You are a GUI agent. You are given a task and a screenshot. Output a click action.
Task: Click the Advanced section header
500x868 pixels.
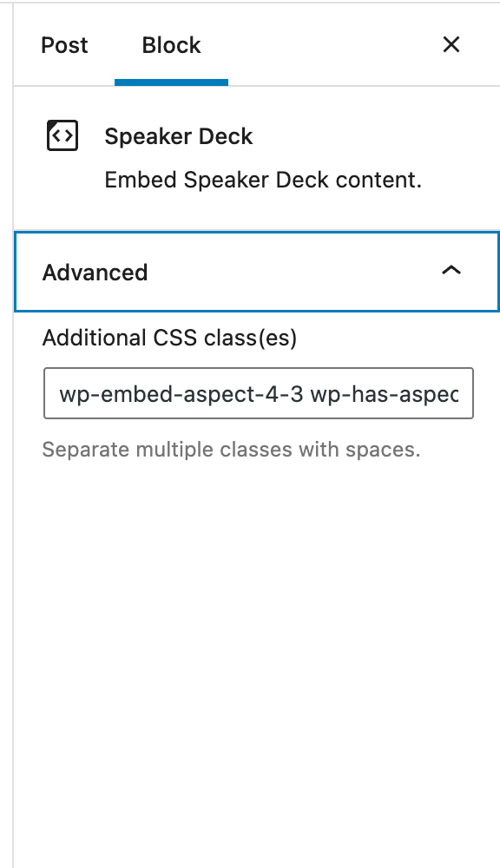pyautogui.click(x=95, y=272)
